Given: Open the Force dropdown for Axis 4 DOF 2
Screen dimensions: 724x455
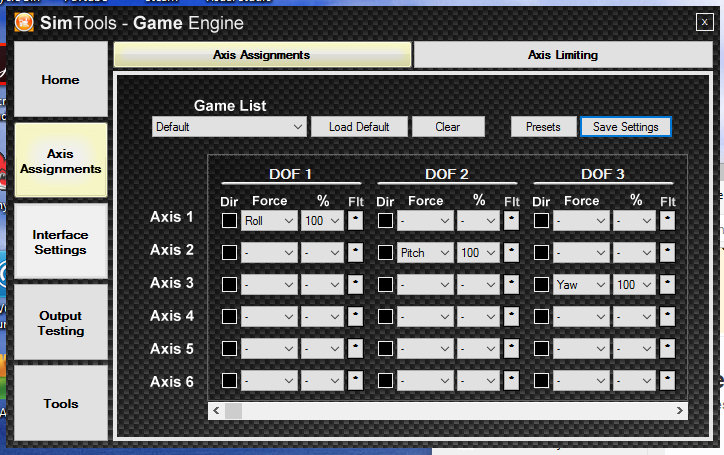Looking at the screenshot, I should pyautogui.click(x=425, y=316).
